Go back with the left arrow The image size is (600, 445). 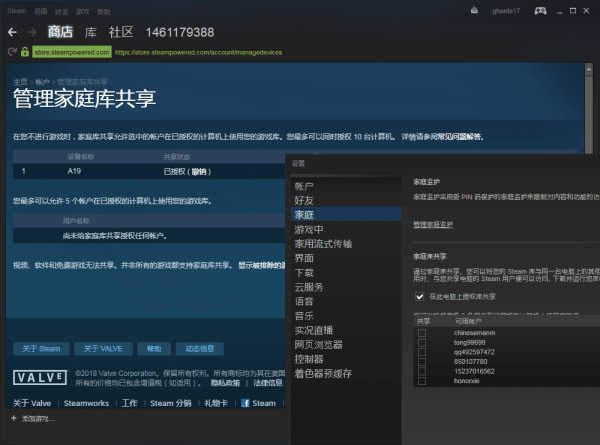12,33
